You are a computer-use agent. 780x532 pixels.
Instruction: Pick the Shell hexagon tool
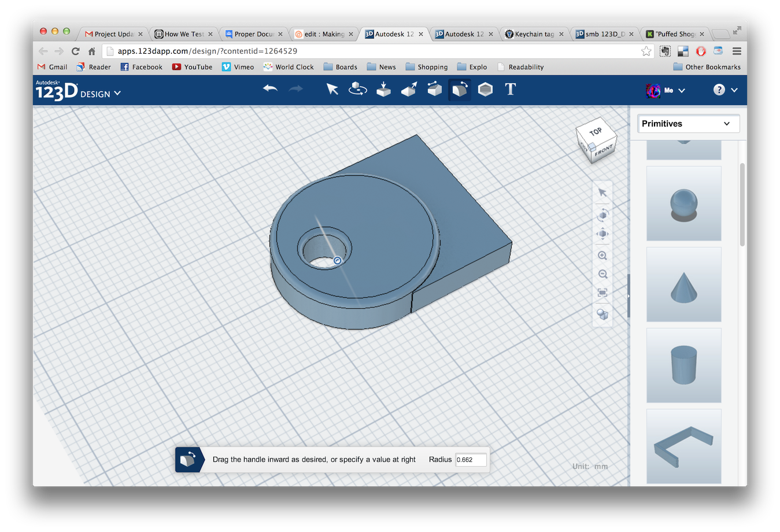pyautogui.click(x=485, y=89)
